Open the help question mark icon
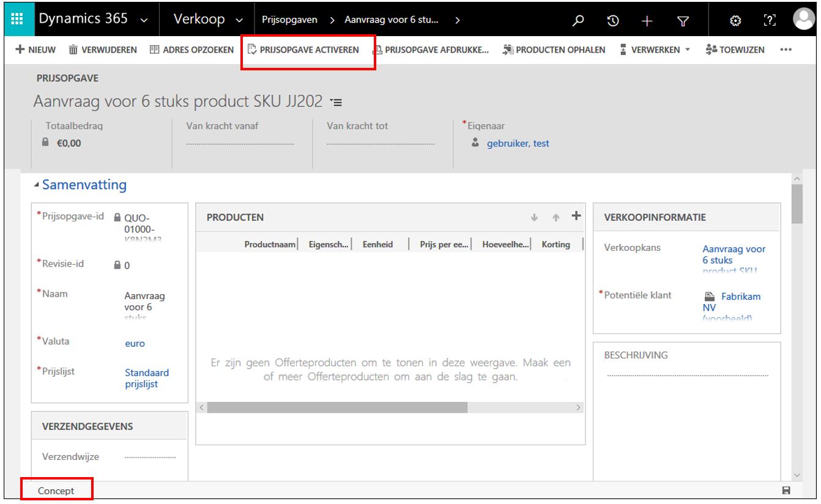Viewport: 821px width, 504px height. click(770, 20)
